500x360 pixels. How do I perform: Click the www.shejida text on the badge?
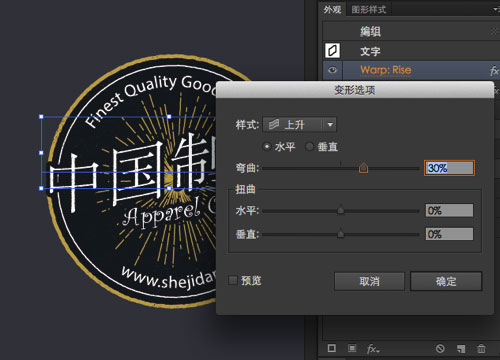(168, 277)
